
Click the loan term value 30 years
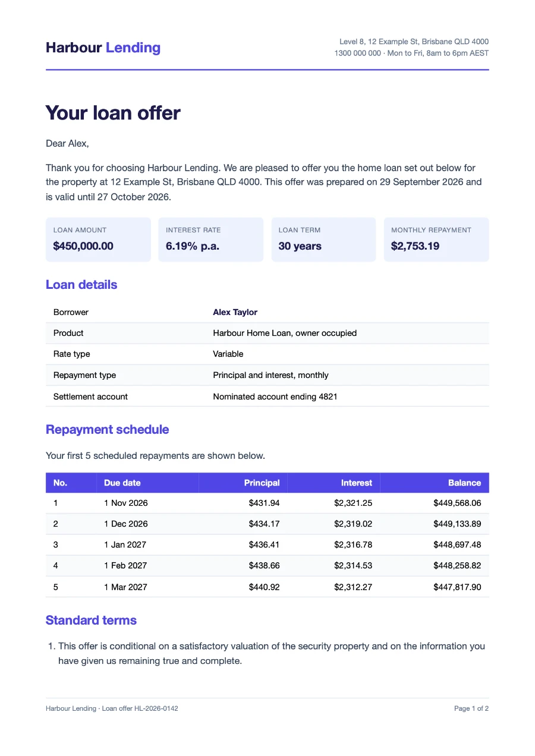click(300, 246)
